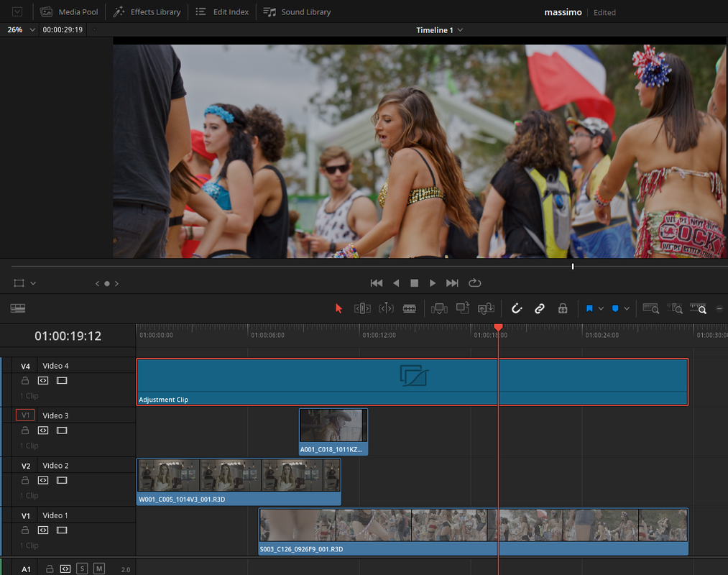
Task: Toggle Loop playback in viewer
Action: tap(474, 283)
